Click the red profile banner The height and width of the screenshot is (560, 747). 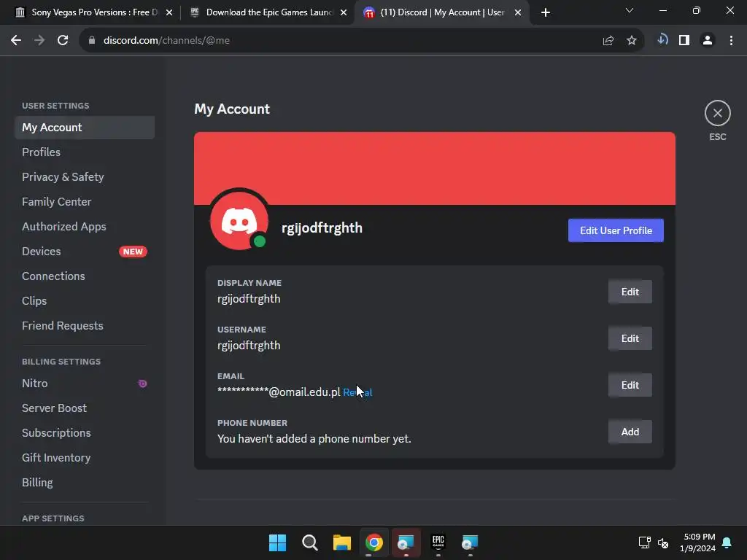point(435,168)
